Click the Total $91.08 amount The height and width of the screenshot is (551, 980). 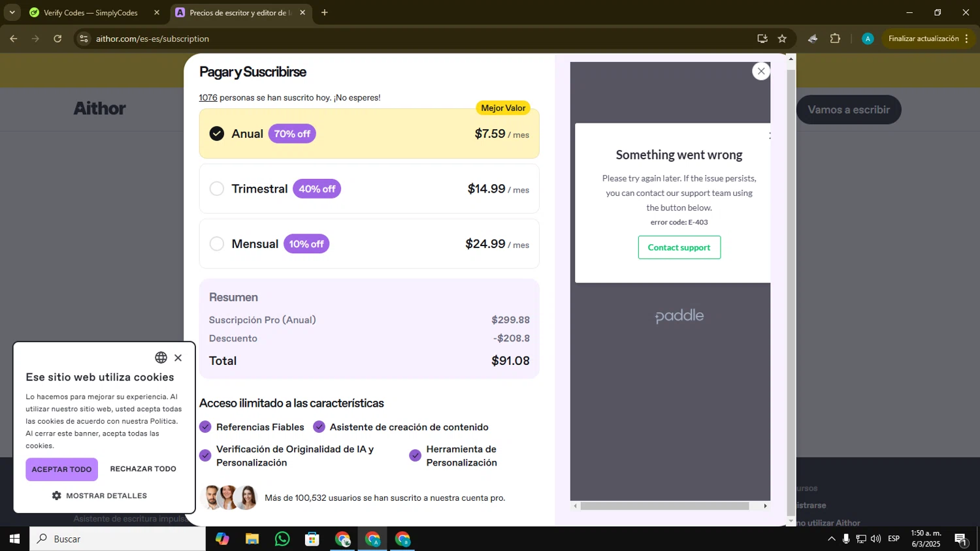[x=510, y=360]
